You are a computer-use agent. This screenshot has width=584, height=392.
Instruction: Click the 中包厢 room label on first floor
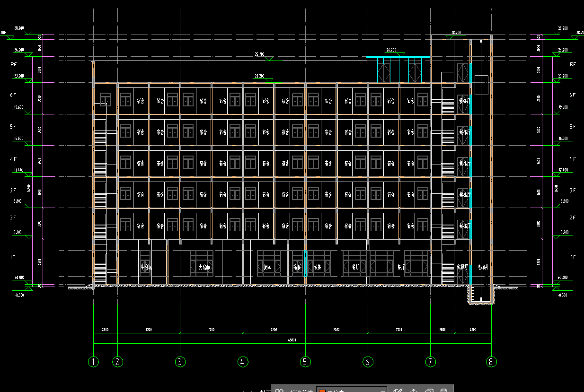click(145, 267)
